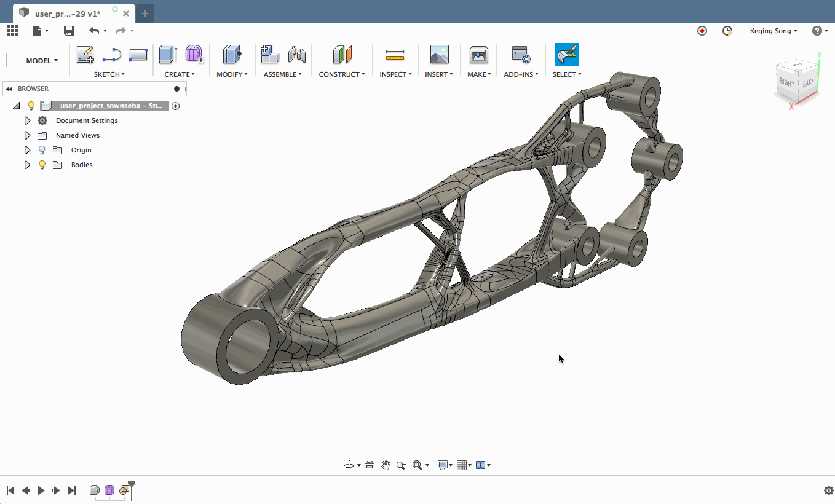This screenshot has height=504, width=835.
Task: Click the ViewCube RIGHT face
Action: pyautogui.click(x=786, y=83)
